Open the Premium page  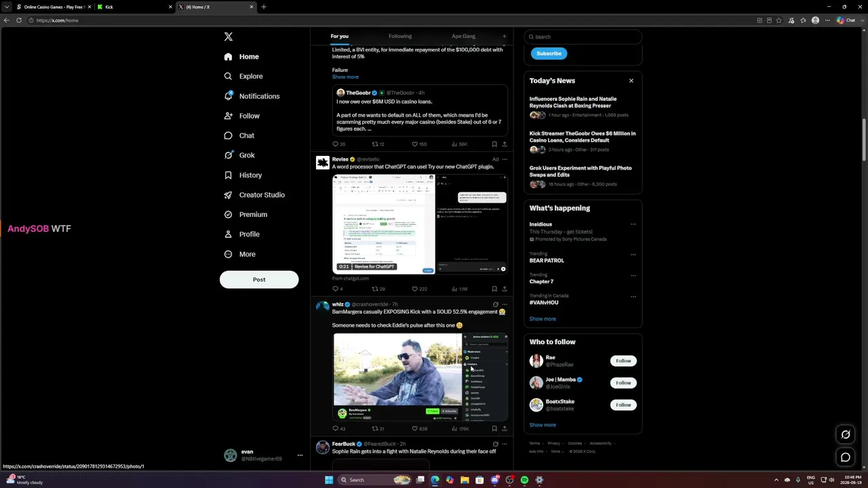pyautogui.click(x=245, y=214)
